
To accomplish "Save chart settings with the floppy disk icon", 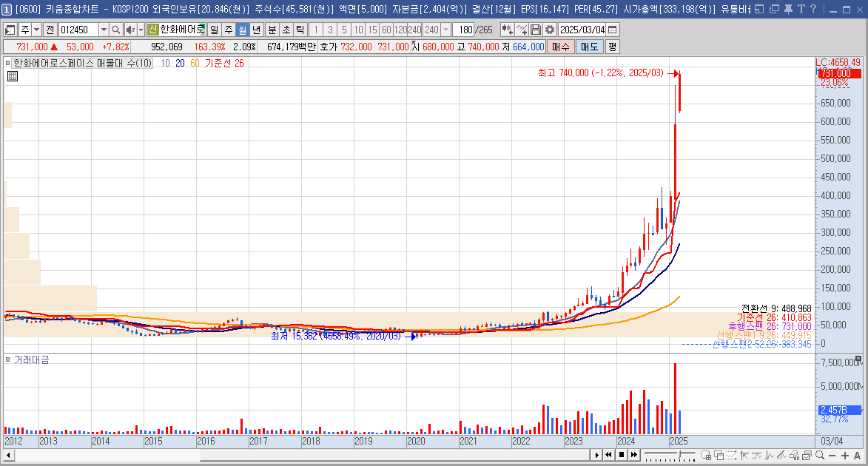I will (535, 30).
